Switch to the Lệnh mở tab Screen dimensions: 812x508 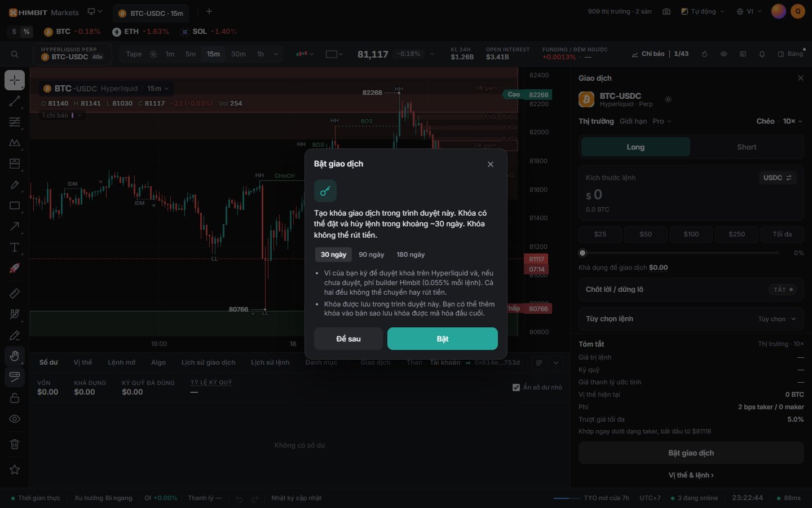point(121,362)
